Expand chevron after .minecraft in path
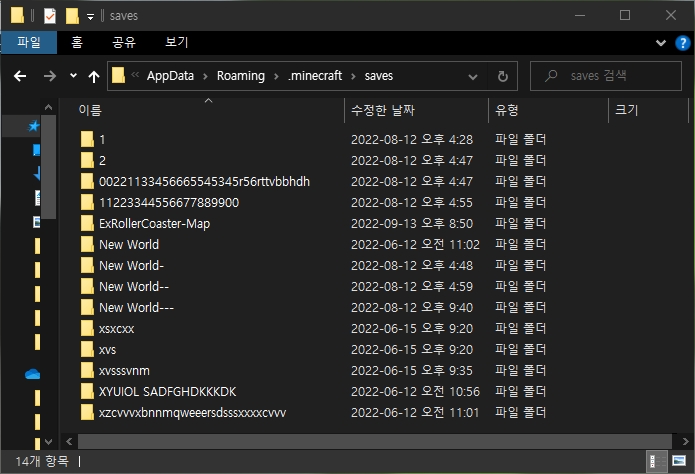Screen dimensions: 695x474 [x=353, y=76]
